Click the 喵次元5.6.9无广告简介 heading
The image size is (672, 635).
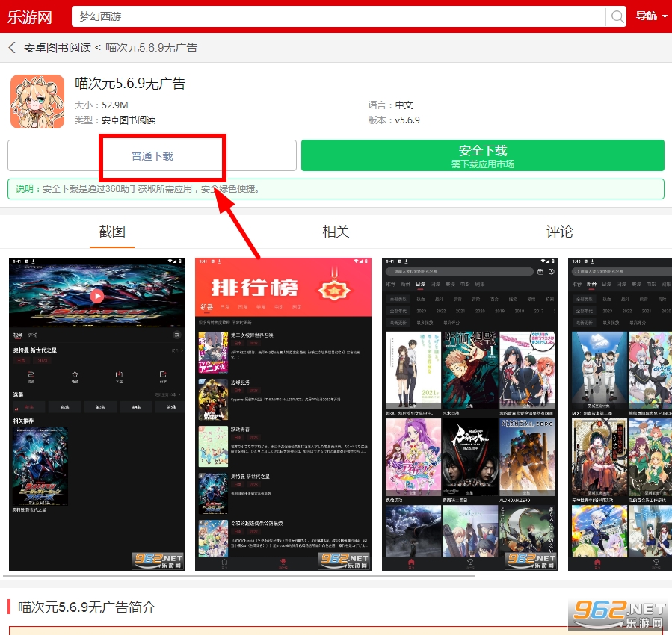pyautogui.click(x=87, y=607)
